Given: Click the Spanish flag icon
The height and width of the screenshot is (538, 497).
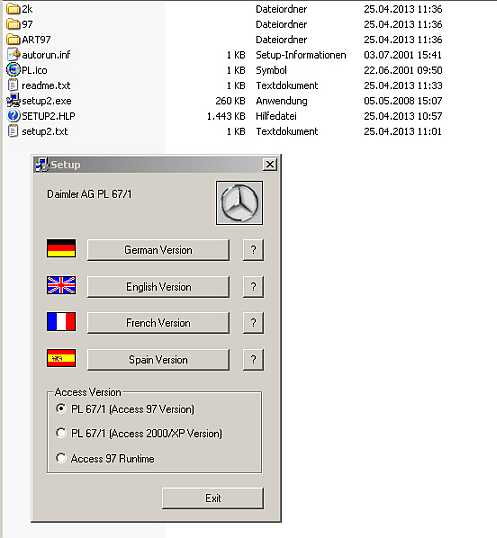Looking at the screenshot, I should click(x=61, y=358).
